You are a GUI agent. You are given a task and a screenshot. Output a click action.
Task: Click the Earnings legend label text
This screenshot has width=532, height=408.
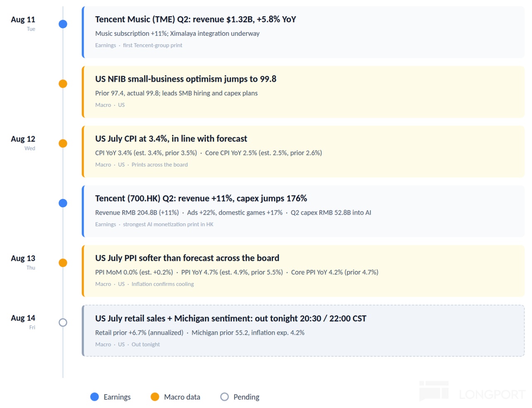tap(117, 397)
